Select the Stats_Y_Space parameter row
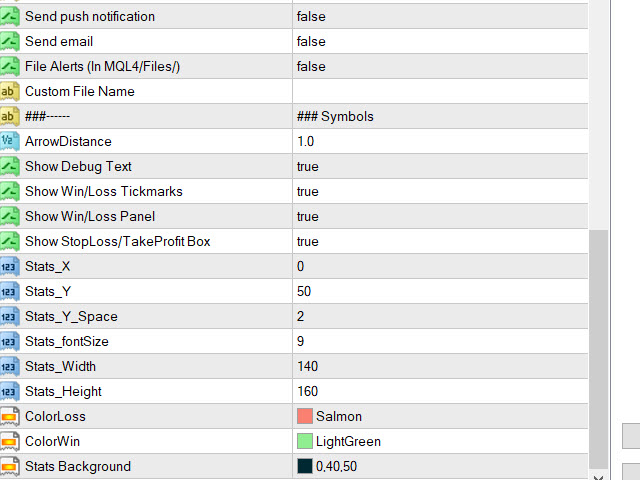 294,316
